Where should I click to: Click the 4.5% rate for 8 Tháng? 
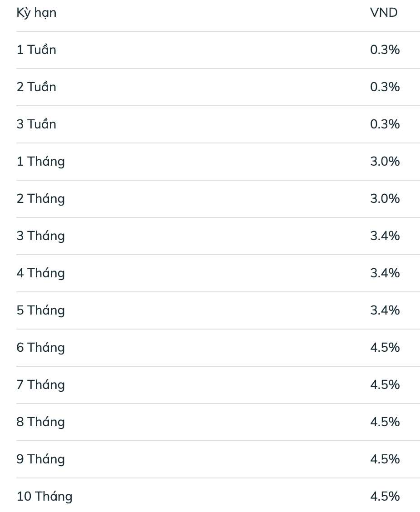click(385, 422)
